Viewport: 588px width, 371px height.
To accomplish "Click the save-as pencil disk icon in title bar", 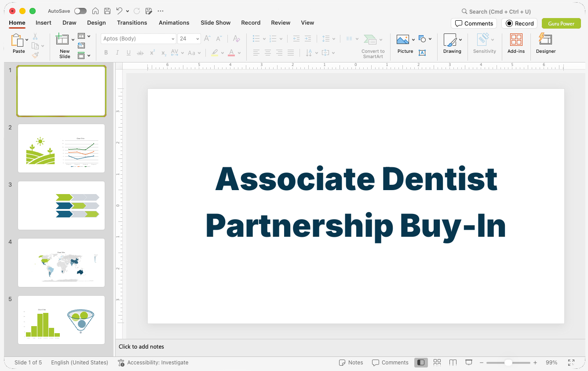I will [149, 11].
